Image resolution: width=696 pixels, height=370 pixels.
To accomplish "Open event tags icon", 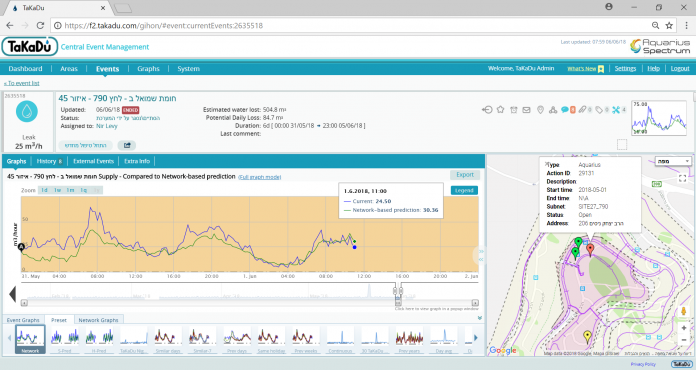I will tap(599, 110).
